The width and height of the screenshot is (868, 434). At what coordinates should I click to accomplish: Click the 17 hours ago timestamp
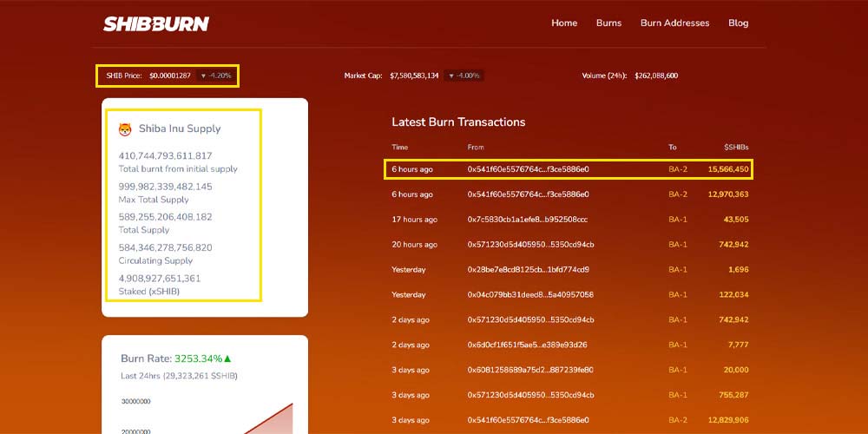click(414, 220)
